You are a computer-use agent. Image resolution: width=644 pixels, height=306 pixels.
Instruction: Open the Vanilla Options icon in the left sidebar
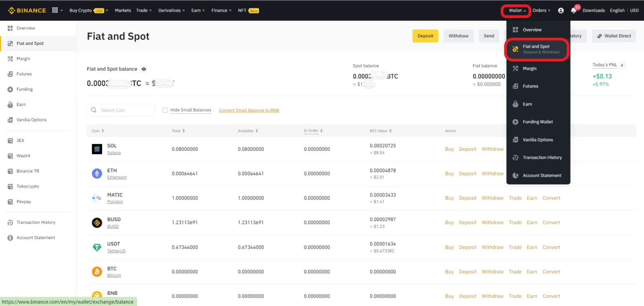(x=10, y=120)
